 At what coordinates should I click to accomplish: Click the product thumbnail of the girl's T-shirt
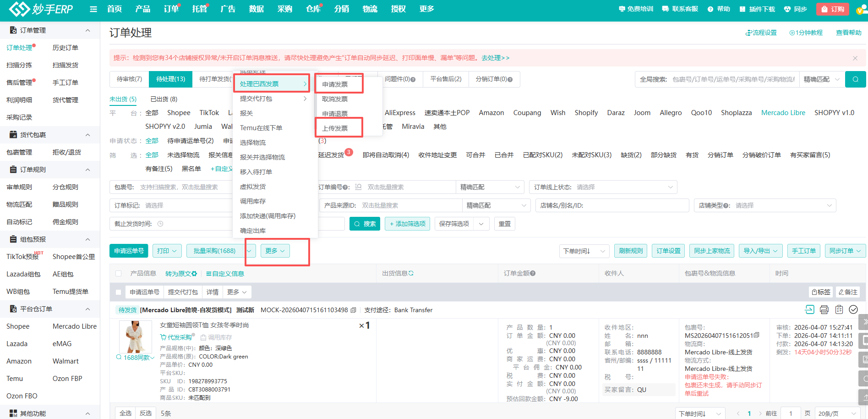pyautogui.click(x=136, y=336)
